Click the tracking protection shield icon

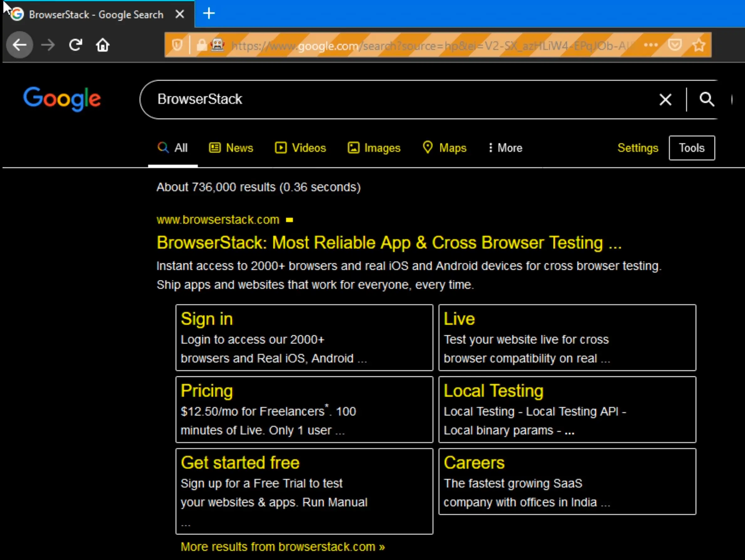pyautogui.click(x=177, y=45)
